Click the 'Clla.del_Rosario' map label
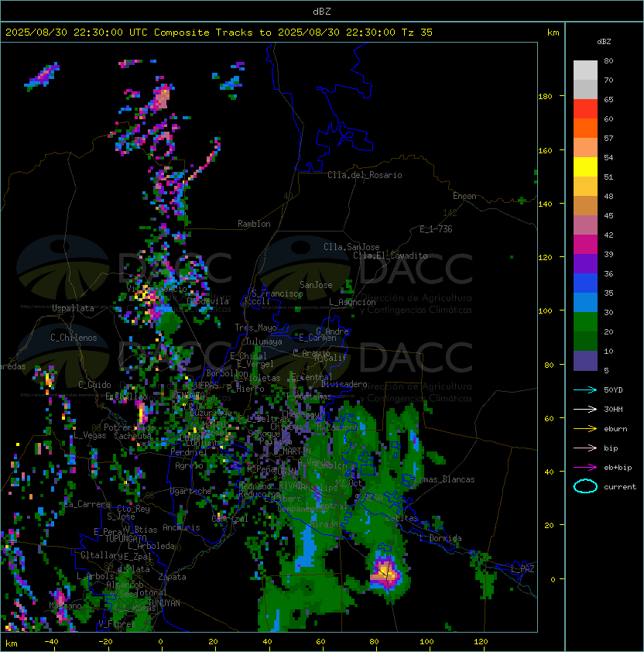Image resolution: width=644 pixels, height=652 pixels. pos(365,175)
